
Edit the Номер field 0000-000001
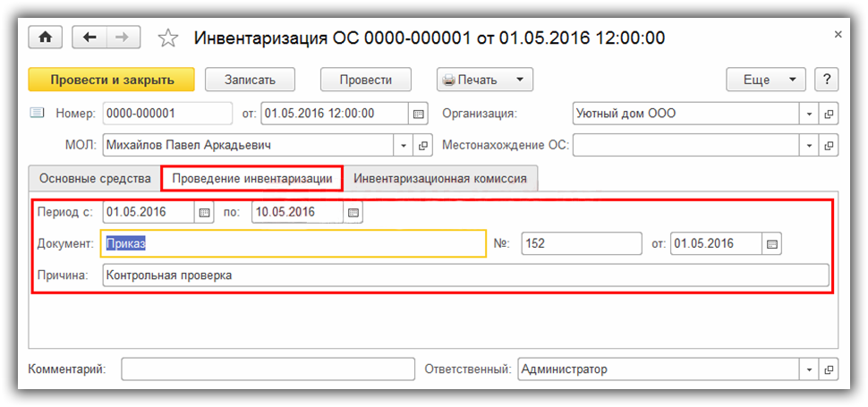[167, 114]
